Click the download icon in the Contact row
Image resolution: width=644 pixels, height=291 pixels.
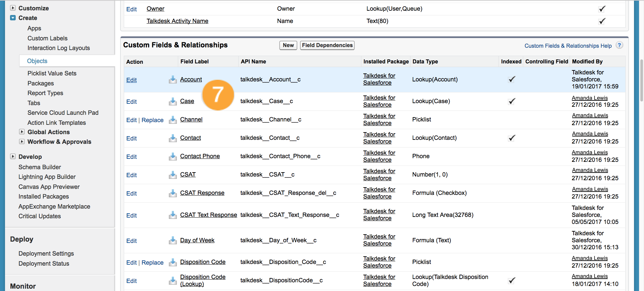(173, 138)
